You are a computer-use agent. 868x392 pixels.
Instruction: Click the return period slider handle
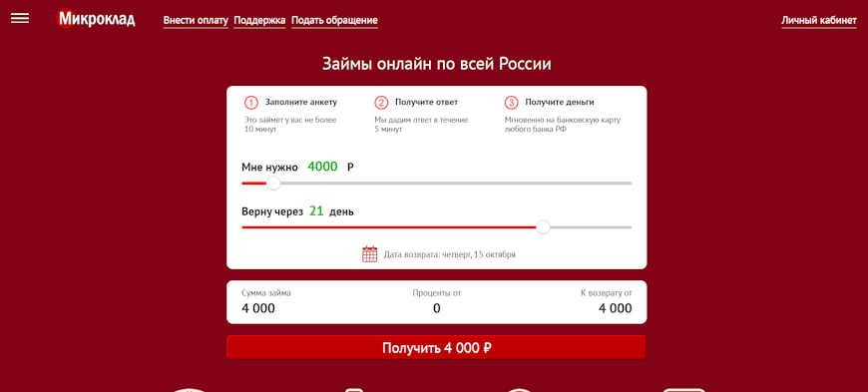click(544, 227)
